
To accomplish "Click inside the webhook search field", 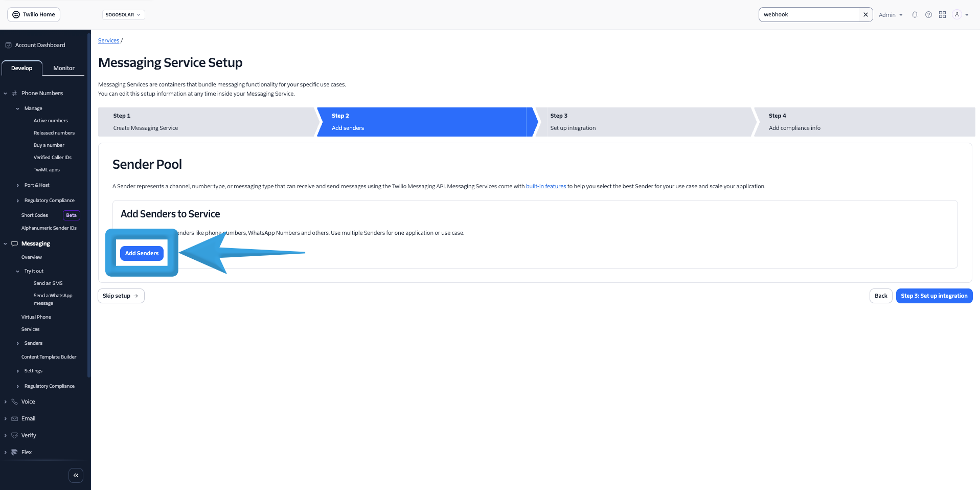I will (810, 15).
